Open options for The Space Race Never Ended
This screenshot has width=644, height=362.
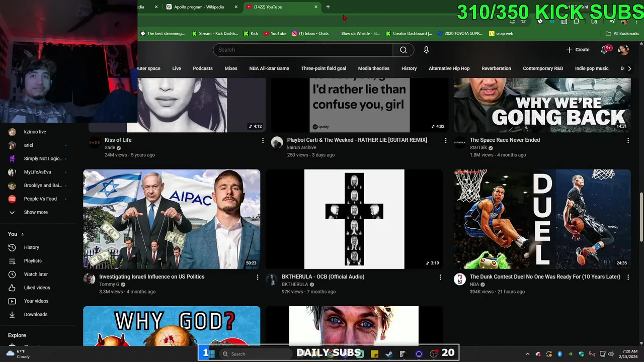pos(628,141)
